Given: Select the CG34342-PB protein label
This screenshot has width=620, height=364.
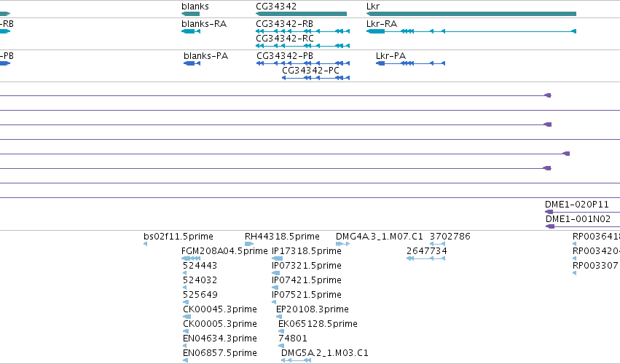Looking at the screenshot, I should (x=285, y=56).
